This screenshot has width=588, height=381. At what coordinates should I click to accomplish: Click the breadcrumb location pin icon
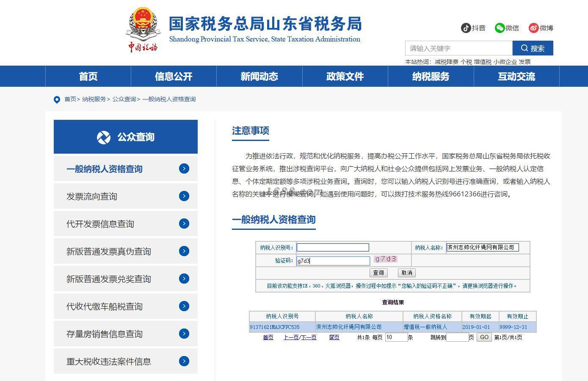pyautogui.click(x=57, y=99)
